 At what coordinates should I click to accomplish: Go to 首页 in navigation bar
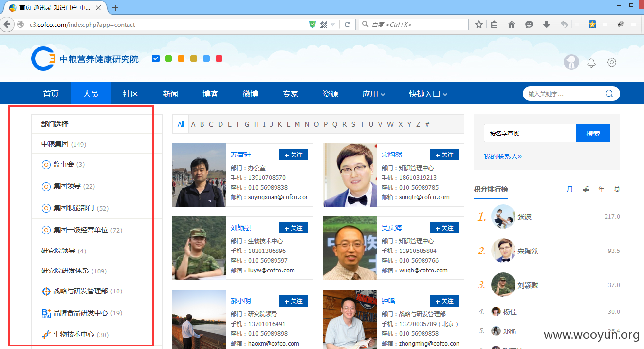[51, 94]
